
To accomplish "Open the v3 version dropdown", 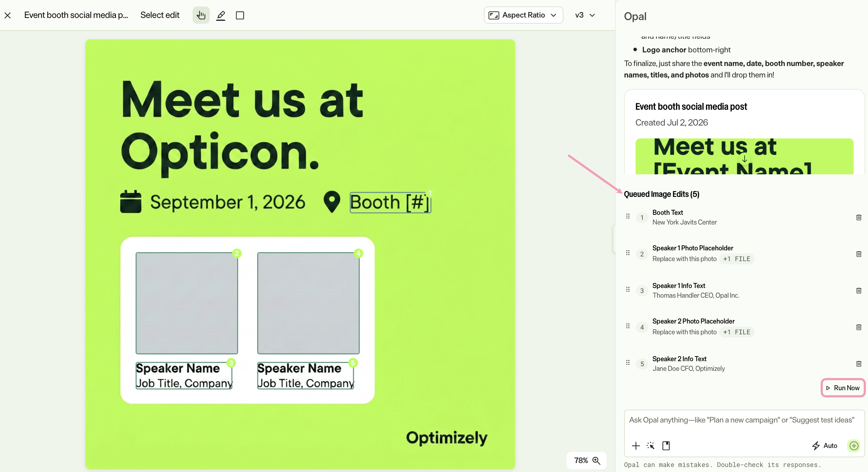I will tap(585, 15).
